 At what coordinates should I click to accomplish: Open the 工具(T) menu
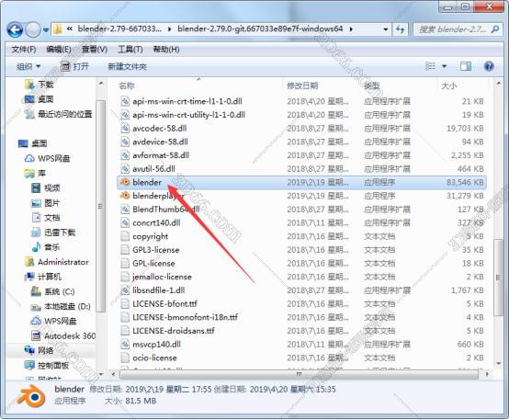[x=130, y=50]
